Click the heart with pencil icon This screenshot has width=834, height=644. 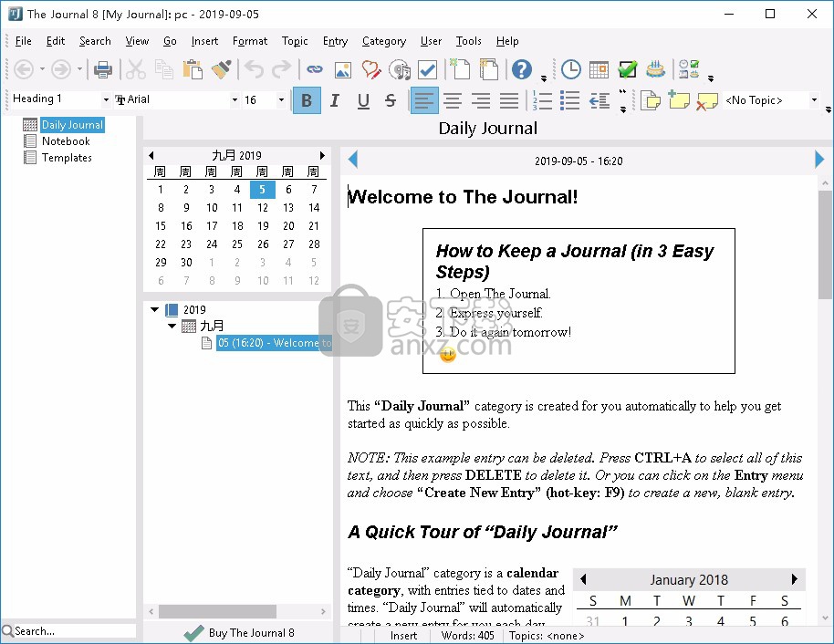point(371,69)
